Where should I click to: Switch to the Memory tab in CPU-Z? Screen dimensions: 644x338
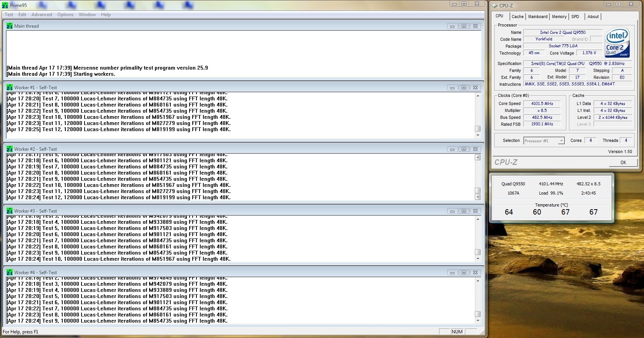click(559, 17)
